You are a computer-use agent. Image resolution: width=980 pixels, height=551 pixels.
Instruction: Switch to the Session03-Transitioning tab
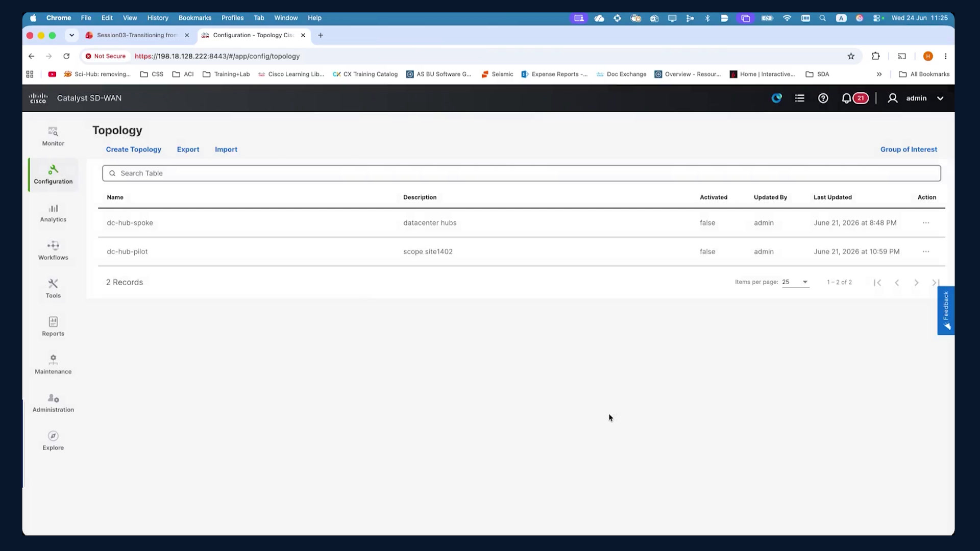coord(137,35)
